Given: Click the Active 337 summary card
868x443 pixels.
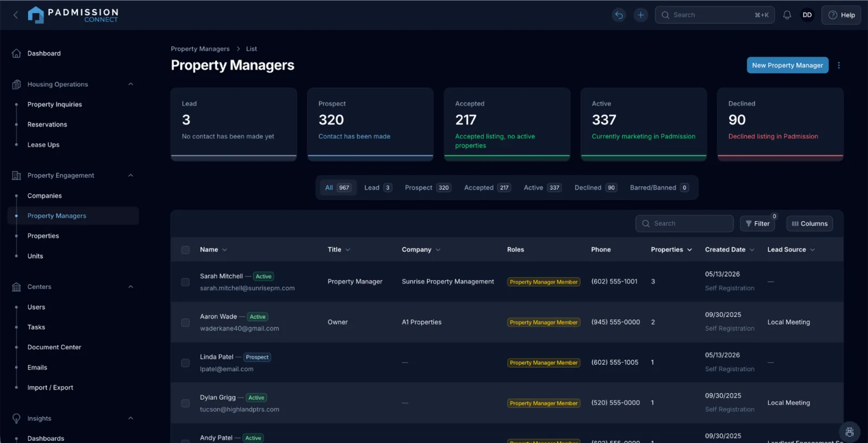Looking at the screenshot, I should coord(643,124).
